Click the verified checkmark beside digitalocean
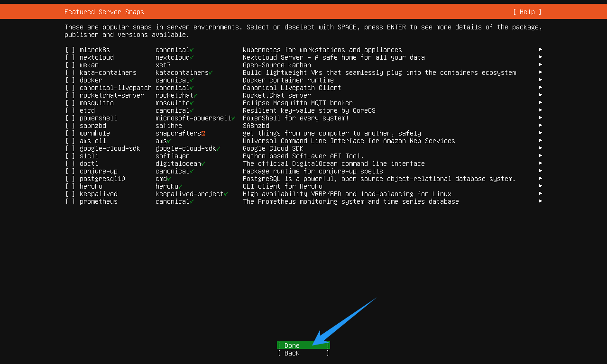This screenshot has width=607, height=364. pyautogui.click(x=203, y=164)
